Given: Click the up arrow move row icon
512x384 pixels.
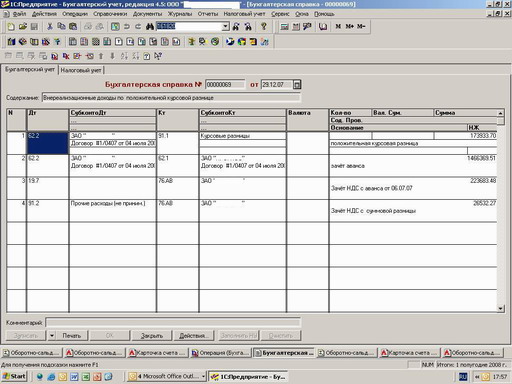Looking at the screenshot, I should click(x=101, y=56).
